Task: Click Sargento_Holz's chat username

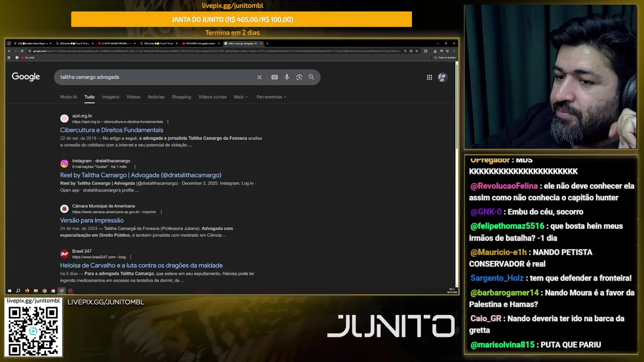Action: pos(497,278)
